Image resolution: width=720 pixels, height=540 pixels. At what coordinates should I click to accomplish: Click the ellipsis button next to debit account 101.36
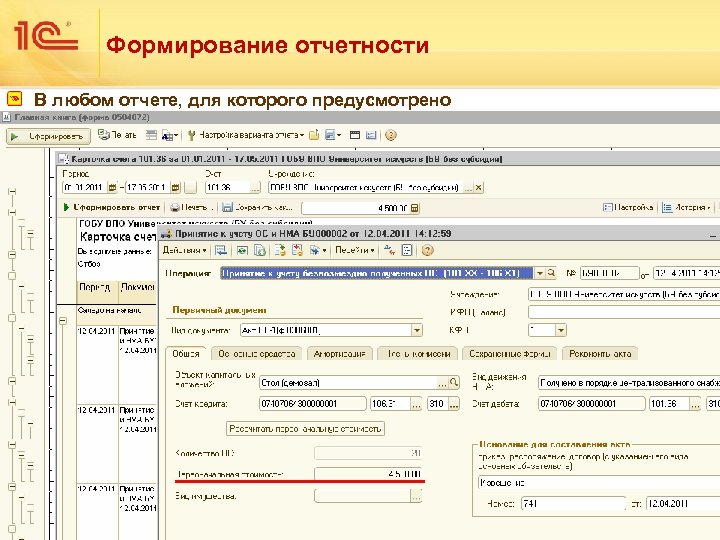pyautogui.click(x=695, y=404)
